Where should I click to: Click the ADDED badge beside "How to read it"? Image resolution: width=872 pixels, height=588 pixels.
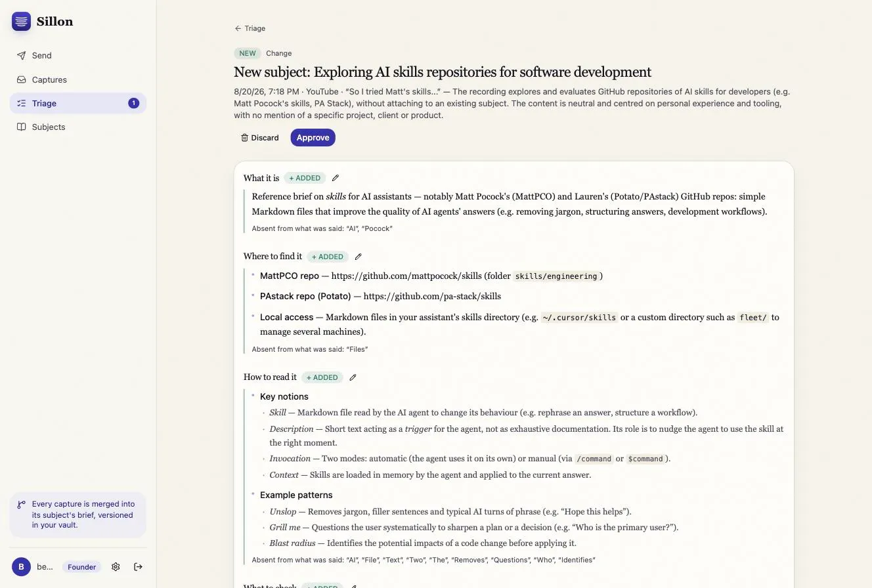[322, 377]
